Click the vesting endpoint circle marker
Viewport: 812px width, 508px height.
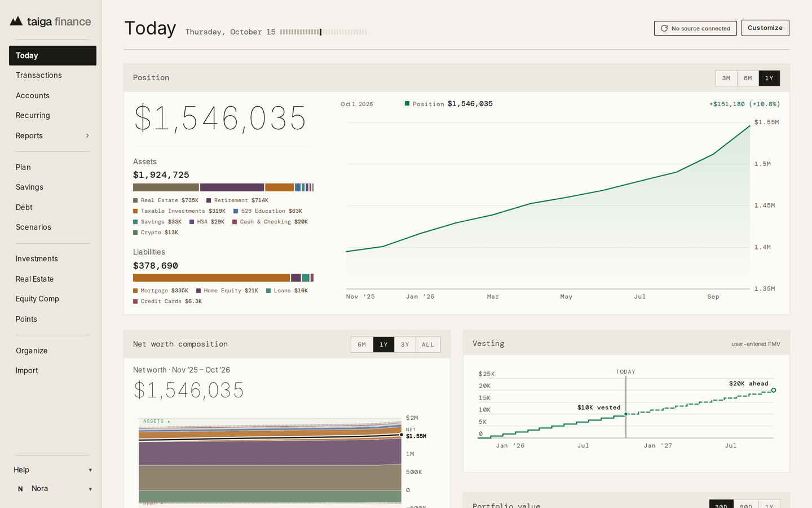tap(774, 390)
